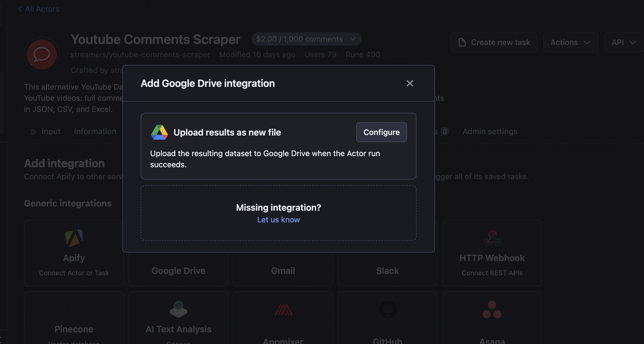Open the Let us know link
This screenshot has height=344, width=644.
pyautogui.click(x=278, y=220)
